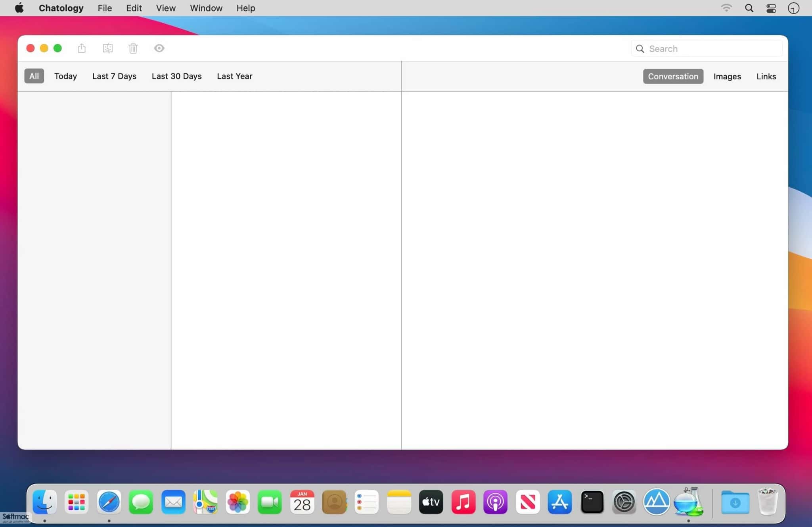The height and width of the screenshot is (527, 812).
Task: Click the Chatology flask icon in Dock
Action: coord(689,501)
